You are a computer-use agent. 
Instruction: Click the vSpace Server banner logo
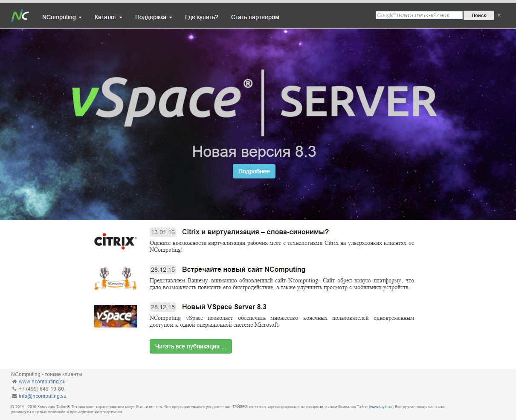click(254, 102)
